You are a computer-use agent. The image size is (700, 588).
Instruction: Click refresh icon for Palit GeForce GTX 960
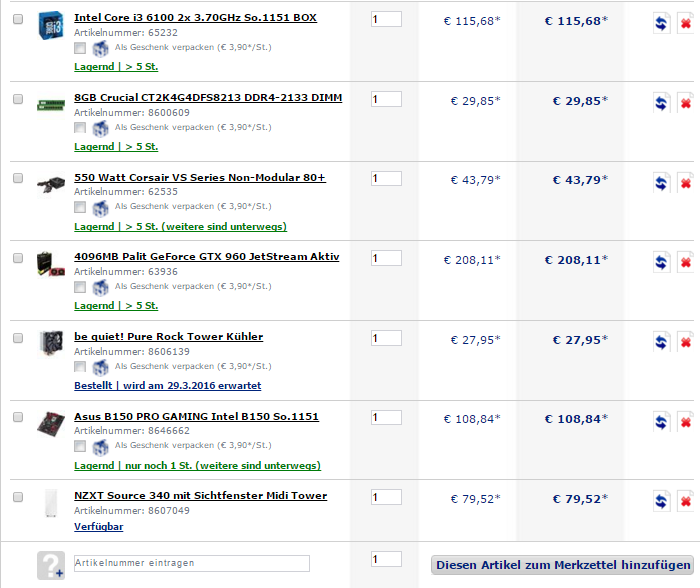tap(661, 262)
